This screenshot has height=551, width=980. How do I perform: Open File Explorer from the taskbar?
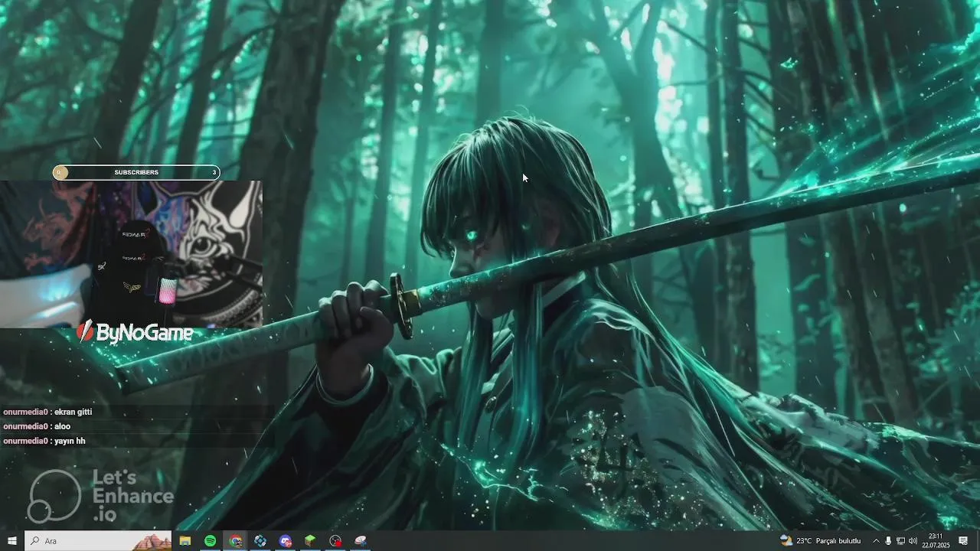coord(185,541)
